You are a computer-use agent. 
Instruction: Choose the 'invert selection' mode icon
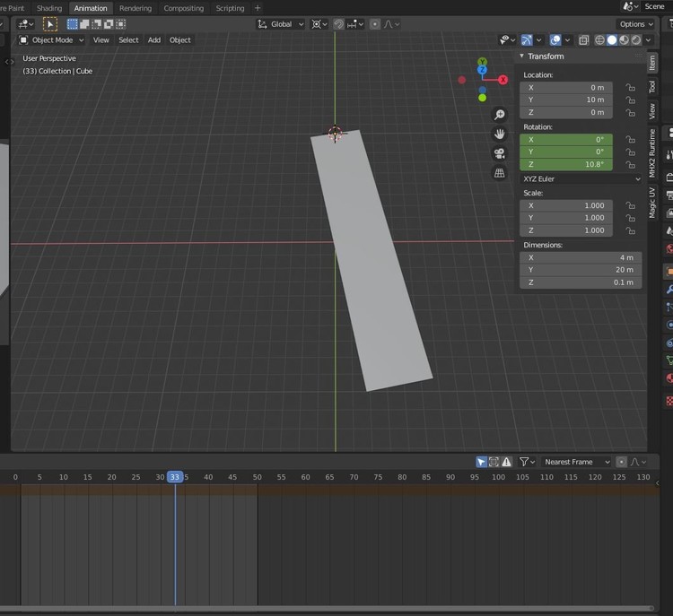(x=109, y=24)
